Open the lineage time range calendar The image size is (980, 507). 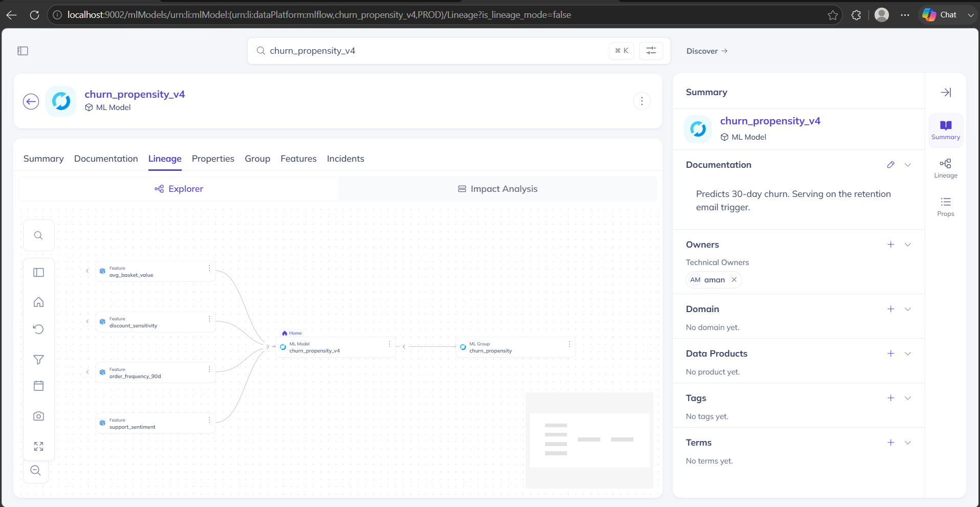(38, 385)
